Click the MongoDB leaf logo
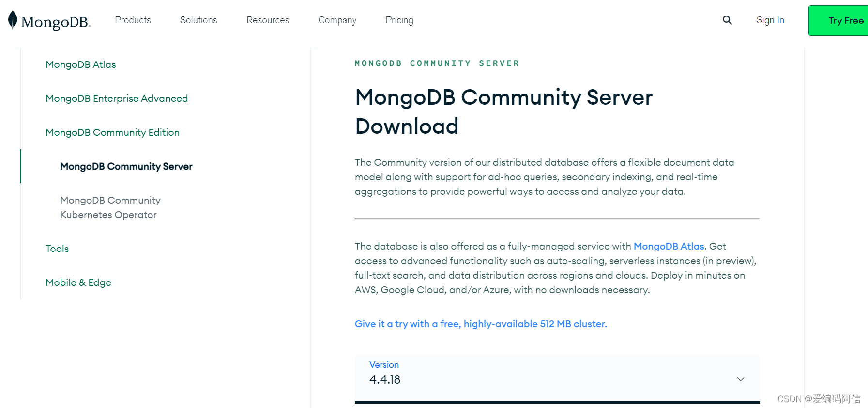Viewport: 868px width, 408px height. coord(13,20)
